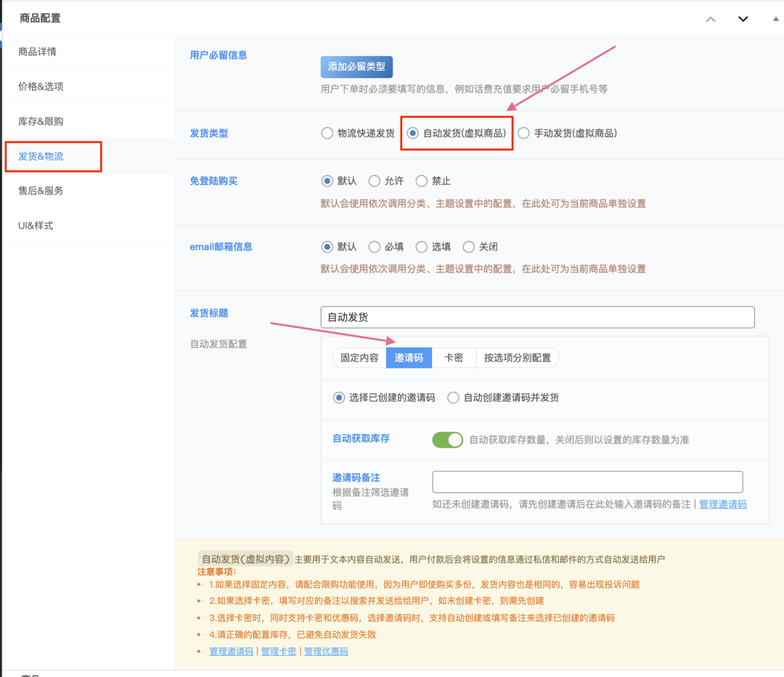784x677 pixels.
Task: Open the 按选项分别配置 tab
Action: [517, 357]
